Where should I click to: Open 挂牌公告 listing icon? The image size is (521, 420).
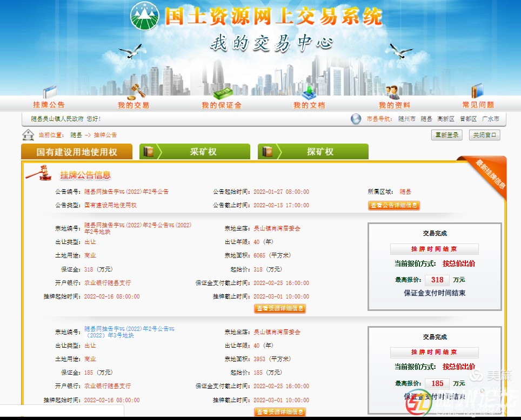click(x=50, y=92)
